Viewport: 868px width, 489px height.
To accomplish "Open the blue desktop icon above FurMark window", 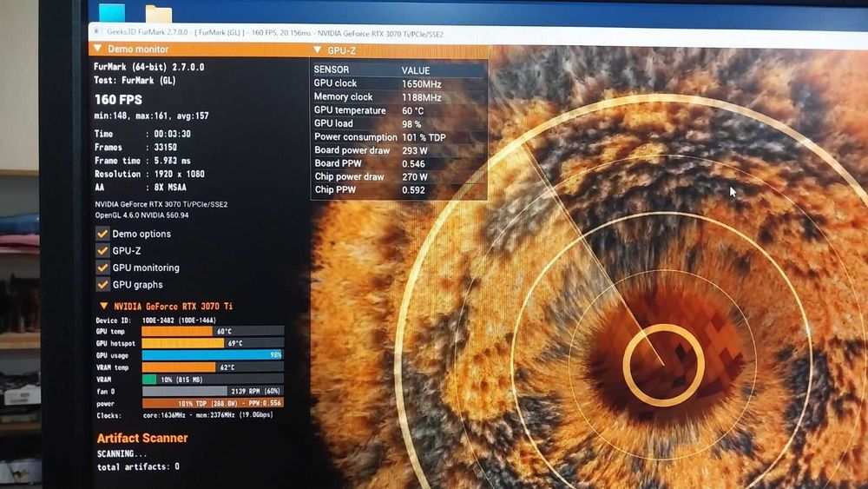I will tap(112, 12).
